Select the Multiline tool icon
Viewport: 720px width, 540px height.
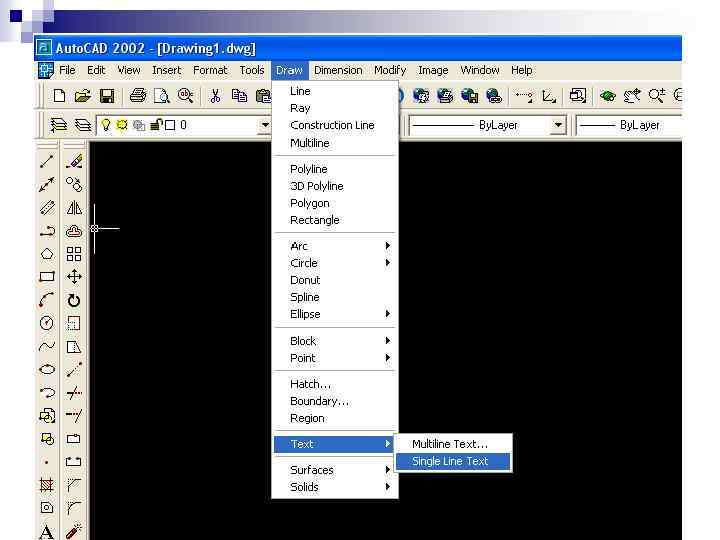coord(47,208)
